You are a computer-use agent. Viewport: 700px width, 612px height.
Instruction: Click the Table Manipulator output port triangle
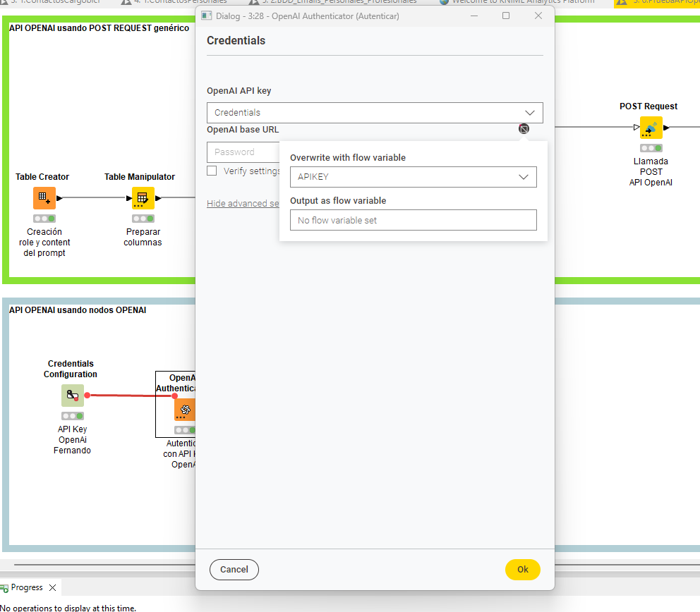pos(158,198)
